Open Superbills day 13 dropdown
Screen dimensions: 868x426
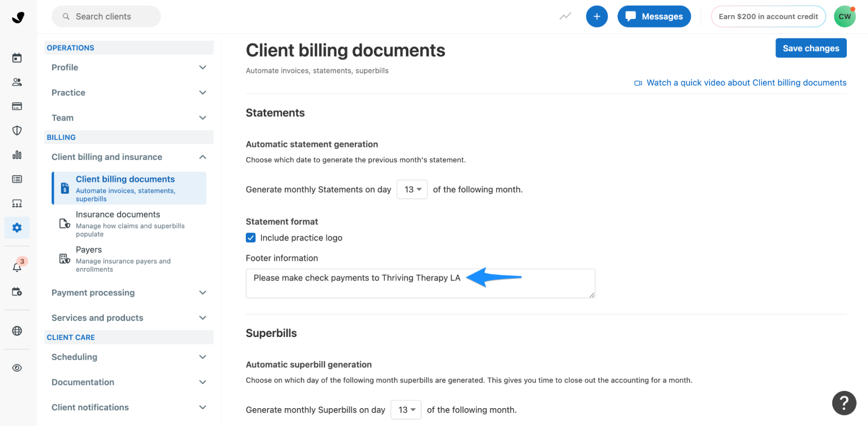point(406,409)
